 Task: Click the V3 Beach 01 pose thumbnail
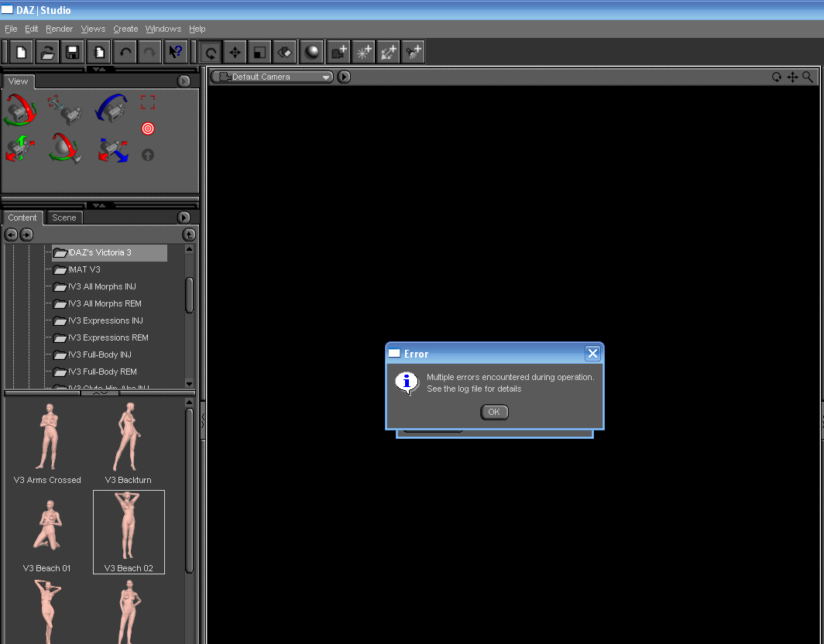47,533
